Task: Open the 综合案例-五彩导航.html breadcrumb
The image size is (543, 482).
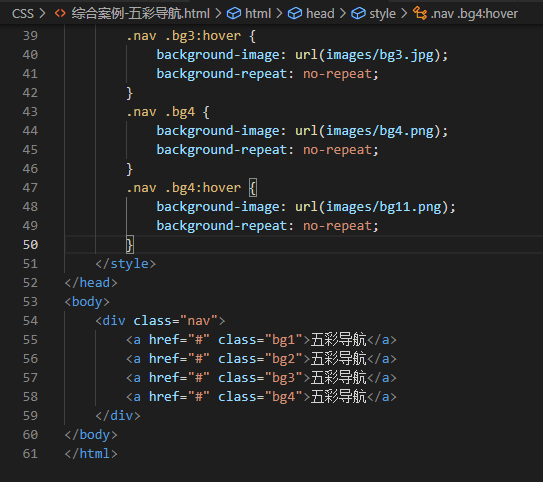Action: (x=141, y=14)
